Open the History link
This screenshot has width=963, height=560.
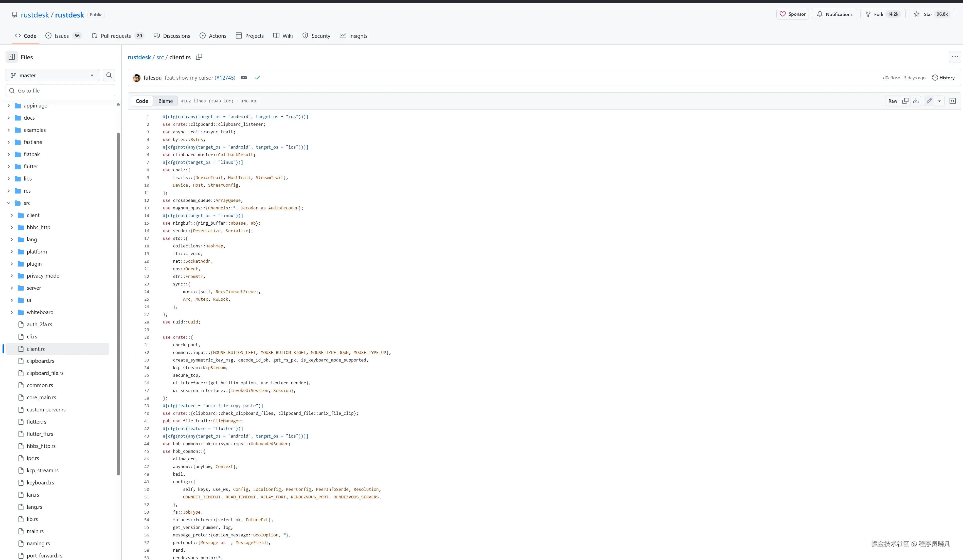tap(943, 78)
